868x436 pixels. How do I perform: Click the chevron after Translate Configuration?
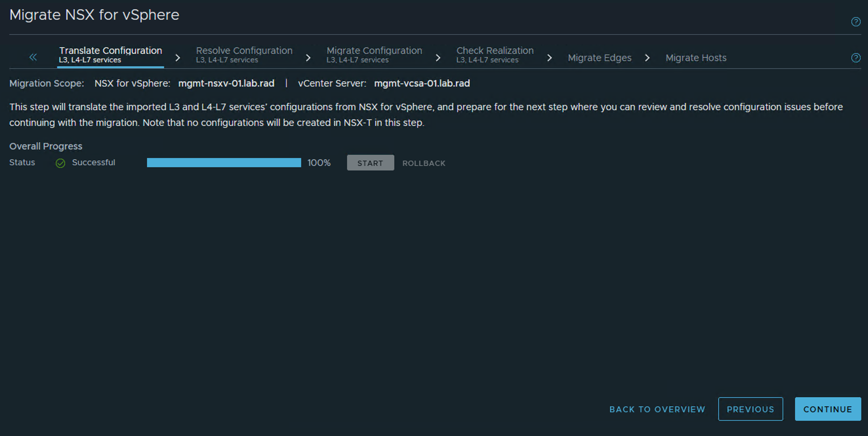tap(177, 58)
